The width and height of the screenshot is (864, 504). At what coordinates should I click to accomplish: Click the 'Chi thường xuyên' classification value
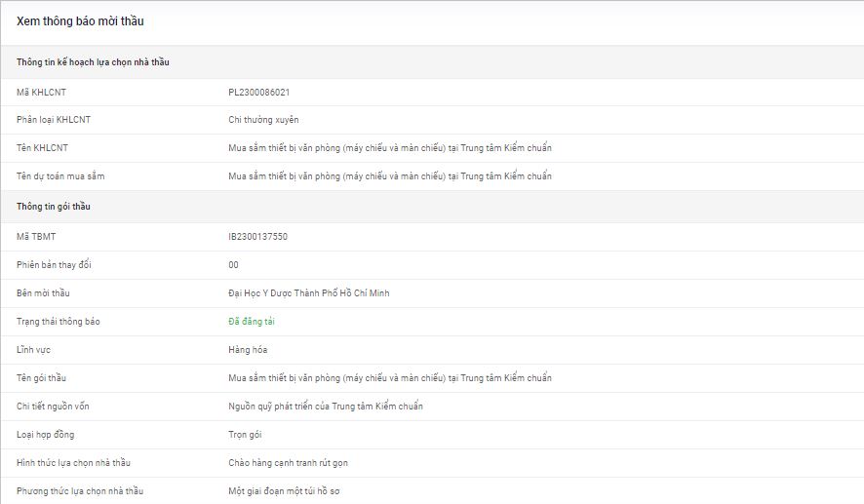(x=263, y=120)
